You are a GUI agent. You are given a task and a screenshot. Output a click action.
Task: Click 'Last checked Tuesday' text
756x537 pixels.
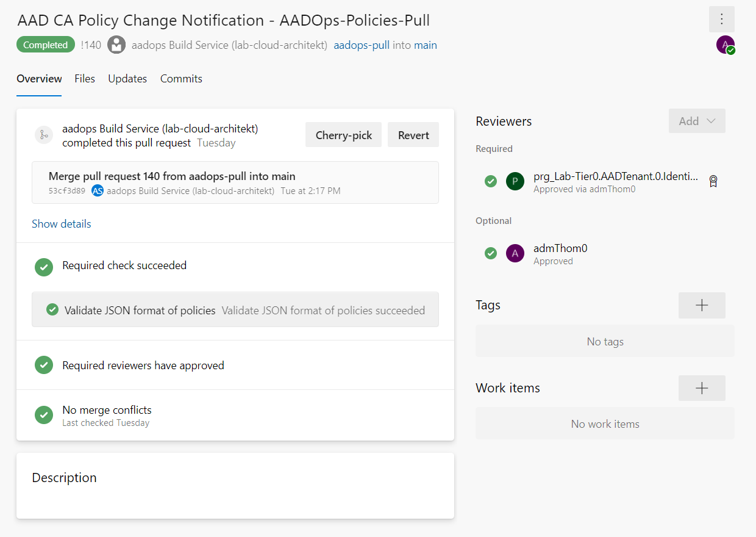click(x=106, y=423)
